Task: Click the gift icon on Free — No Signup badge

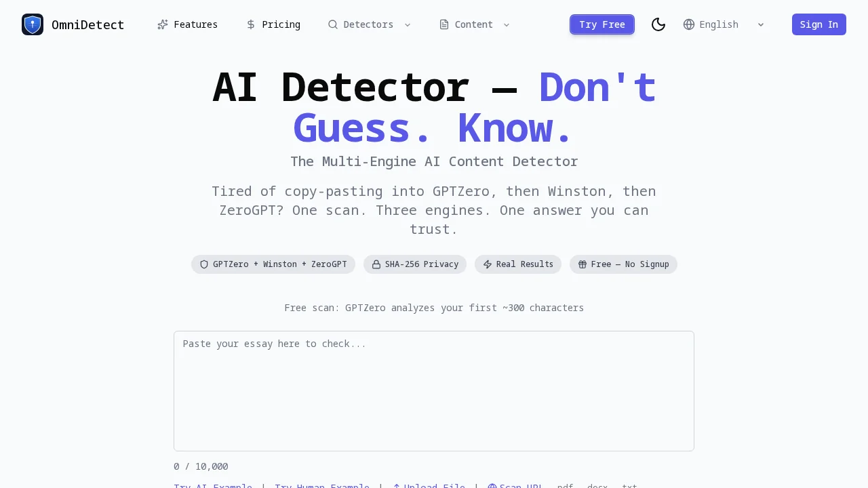Action: click(583, 264)
